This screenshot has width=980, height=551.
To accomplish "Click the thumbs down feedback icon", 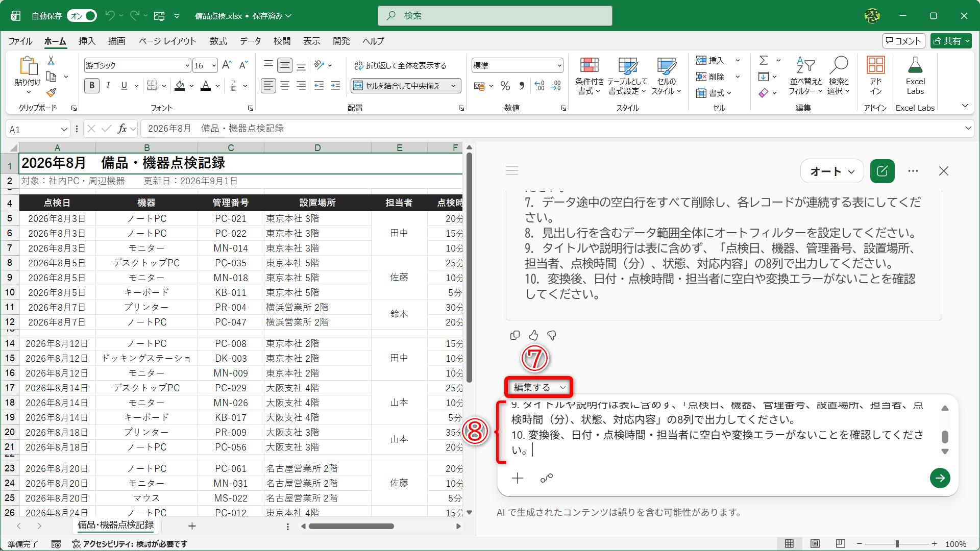I will click(x=552, y=335).
